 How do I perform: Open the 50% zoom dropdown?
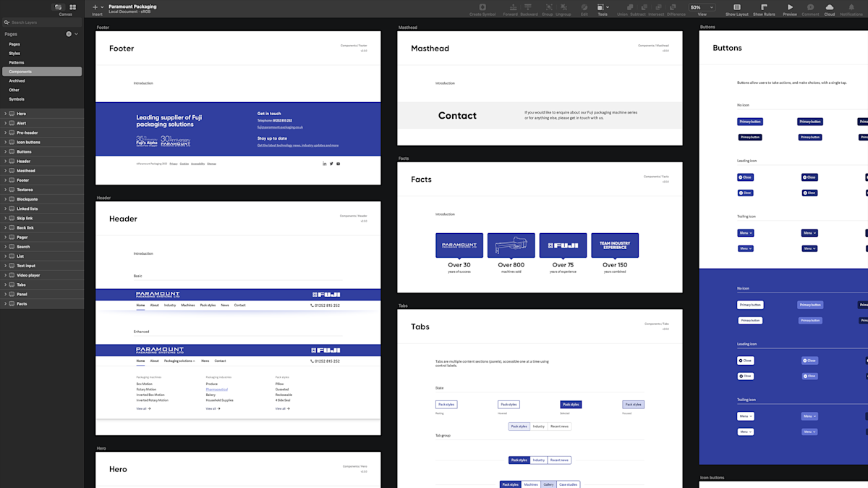pos(701,7)
